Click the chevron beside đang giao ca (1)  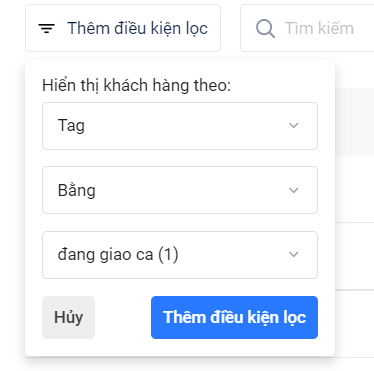(x=294, y=255)
